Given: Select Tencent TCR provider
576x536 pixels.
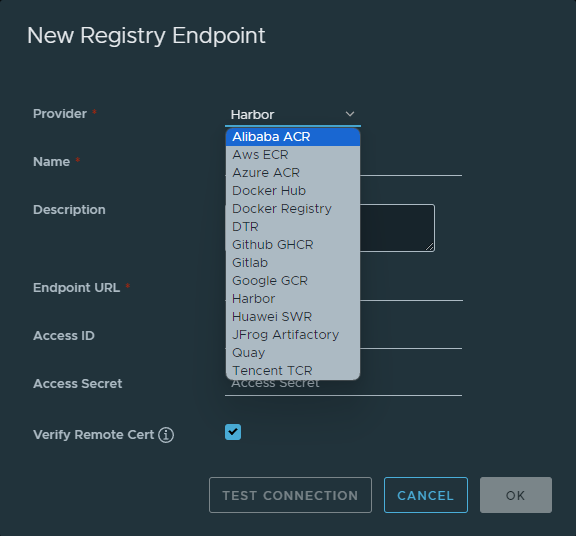Looking at the screenshot, I should (293, 371).
